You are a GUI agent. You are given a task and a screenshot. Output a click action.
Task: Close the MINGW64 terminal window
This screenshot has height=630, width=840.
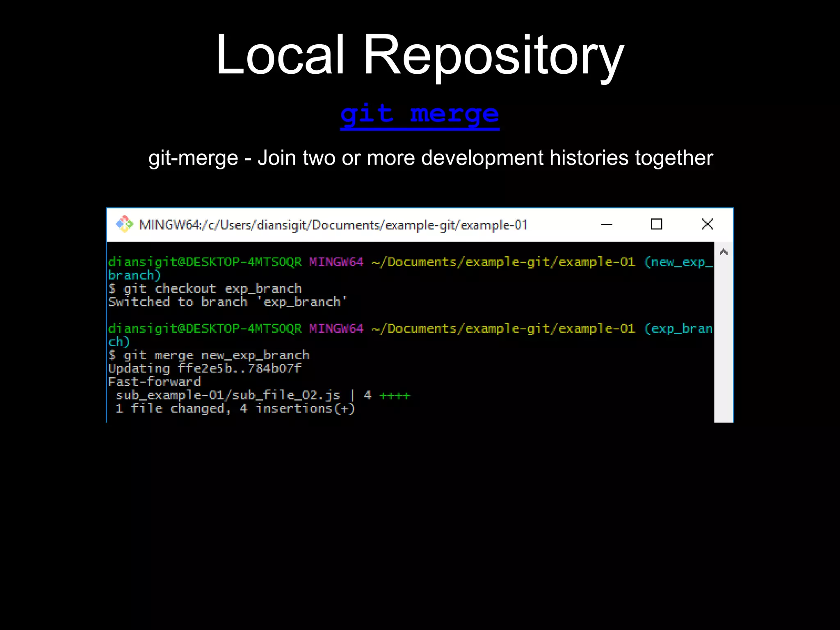point(707,224)
